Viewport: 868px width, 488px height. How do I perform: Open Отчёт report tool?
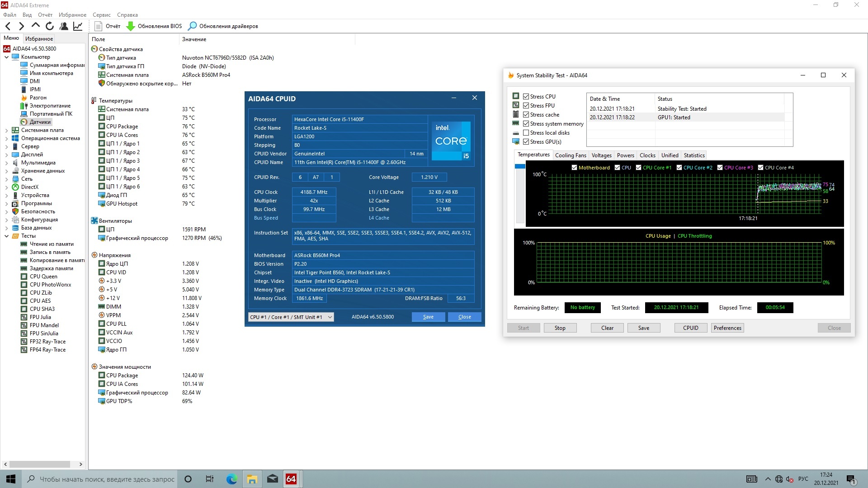tap(108, 26)
